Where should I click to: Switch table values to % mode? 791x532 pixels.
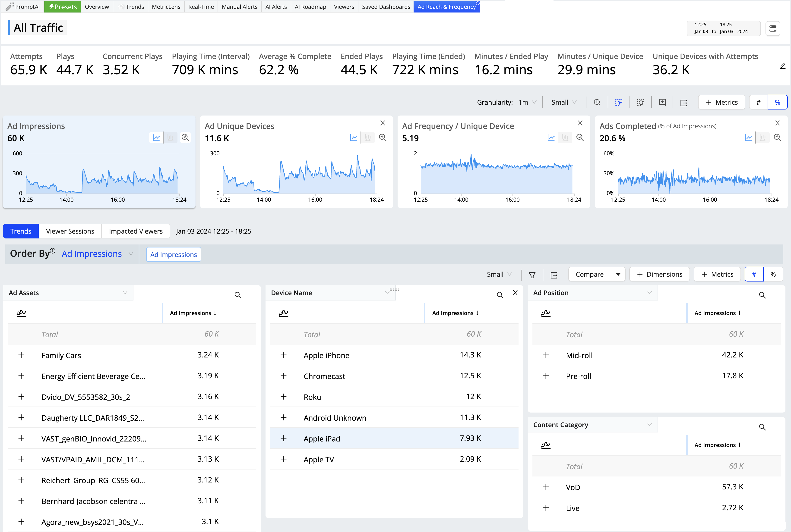click(773, 274)
